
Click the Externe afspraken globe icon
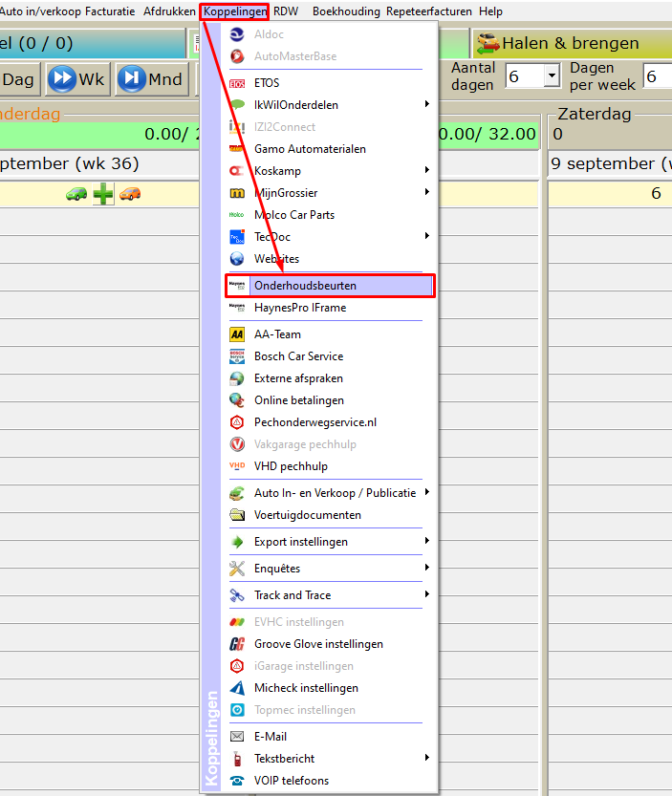tap(237, 378)
